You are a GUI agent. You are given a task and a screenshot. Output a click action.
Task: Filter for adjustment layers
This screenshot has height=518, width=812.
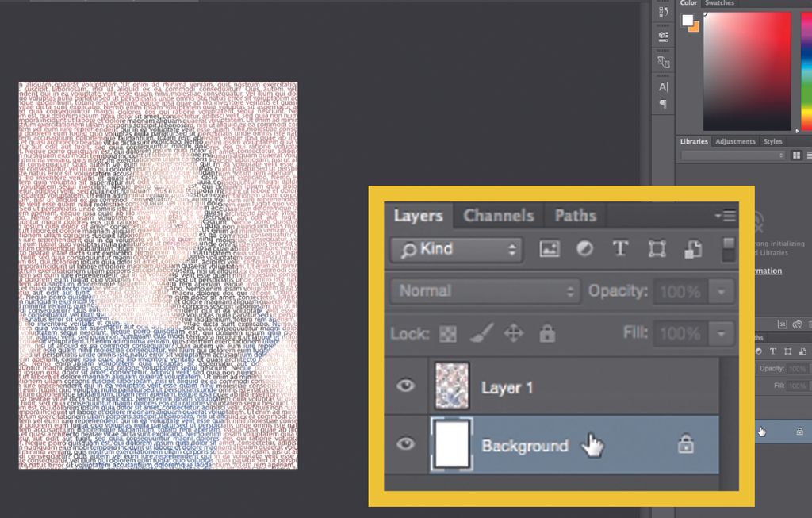[584, 248]
